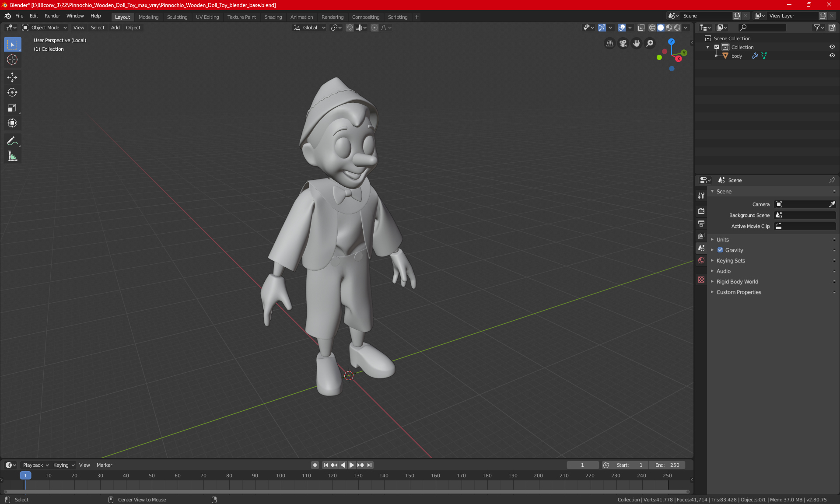Screen dimensions: 840x504
Task: Expand the body object tree
Action: point(717,56)
